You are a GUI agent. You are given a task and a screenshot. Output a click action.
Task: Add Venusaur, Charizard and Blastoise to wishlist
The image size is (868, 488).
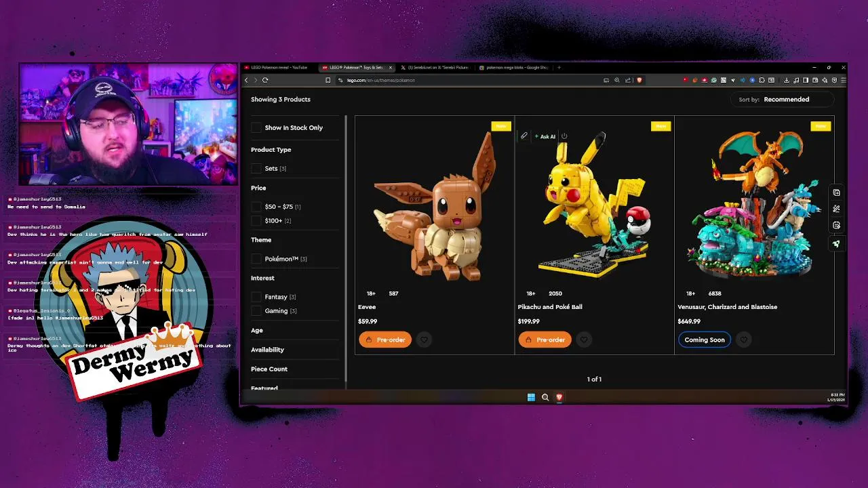744,340
